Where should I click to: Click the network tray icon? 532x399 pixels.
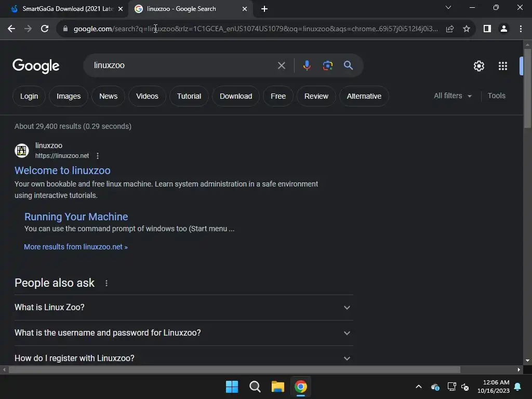pyautogui.click(x=451, y=387)
